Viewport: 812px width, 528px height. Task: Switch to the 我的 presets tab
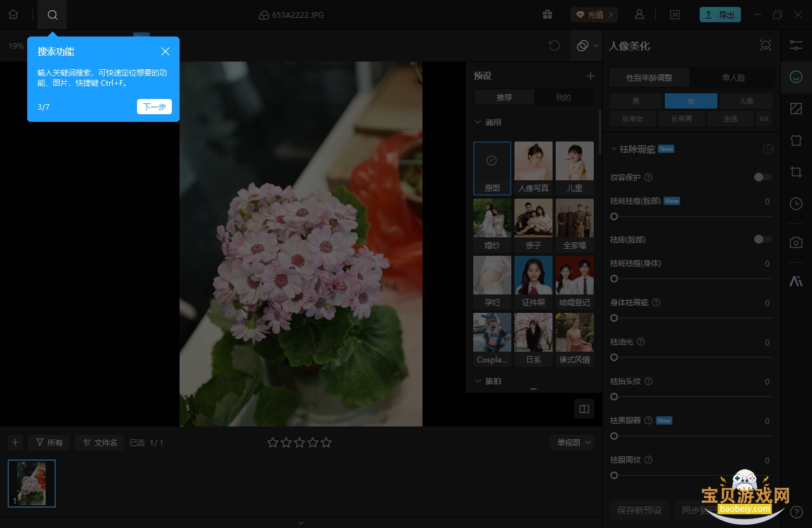coord(563,98)
